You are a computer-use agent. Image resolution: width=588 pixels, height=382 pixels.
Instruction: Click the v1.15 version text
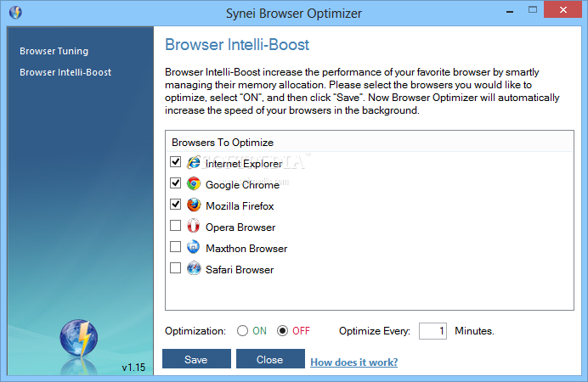[133, 368]
